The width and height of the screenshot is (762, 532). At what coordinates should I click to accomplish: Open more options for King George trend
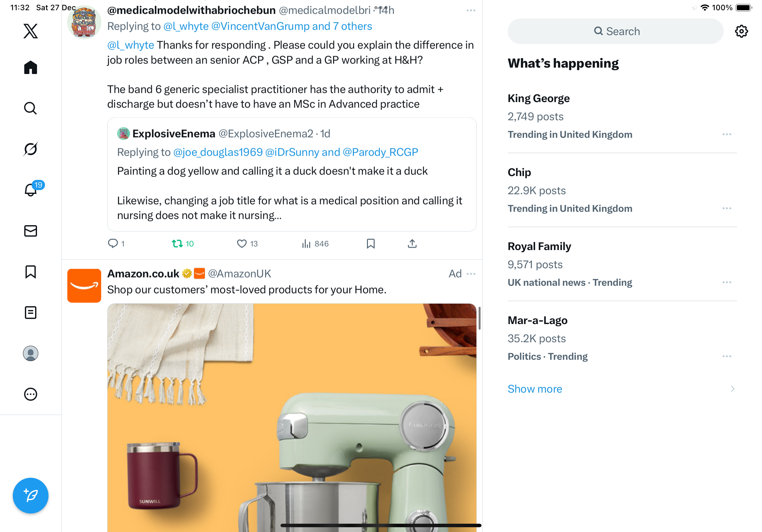(727, 134)
